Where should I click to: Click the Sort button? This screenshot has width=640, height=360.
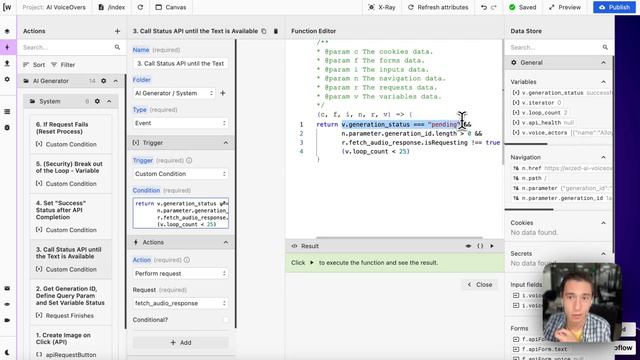pyautogui.click(x=34, y=64)
